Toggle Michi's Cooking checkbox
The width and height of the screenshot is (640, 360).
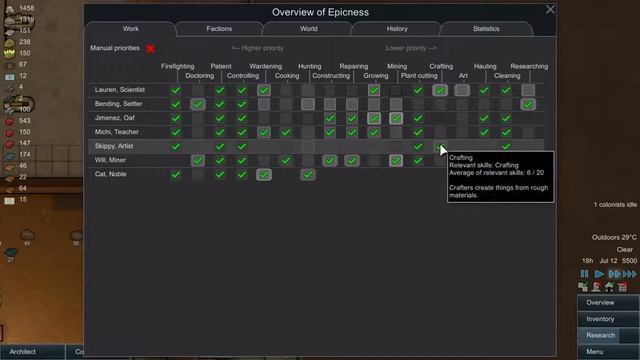pyautogui.click(x=286, y=133)
